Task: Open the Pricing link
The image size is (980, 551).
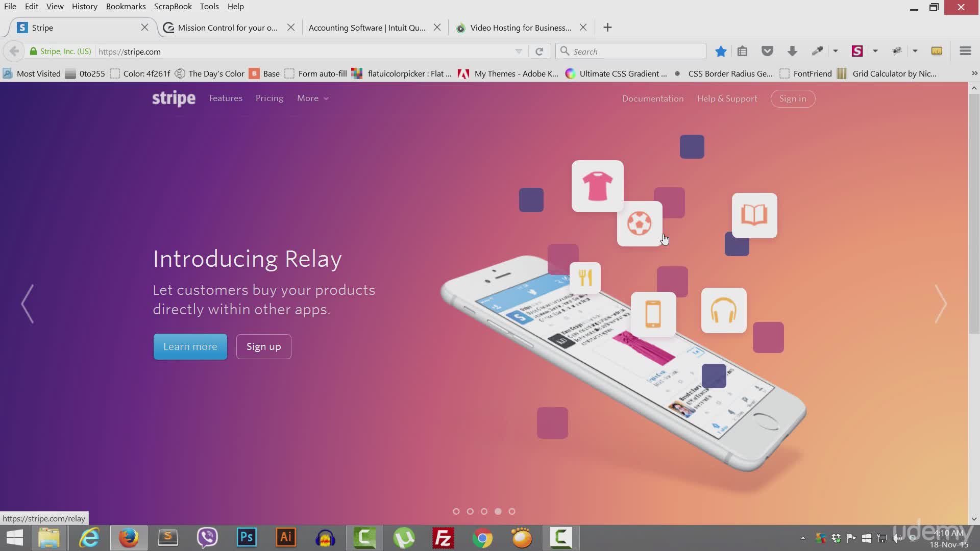Action: click(x=269, y=98)
